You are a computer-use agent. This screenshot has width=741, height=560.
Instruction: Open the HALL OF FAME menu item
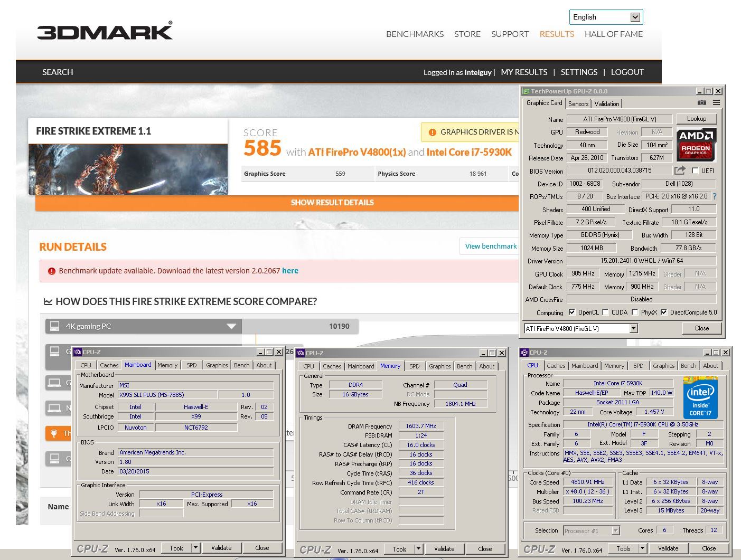(x=614, y=34)
